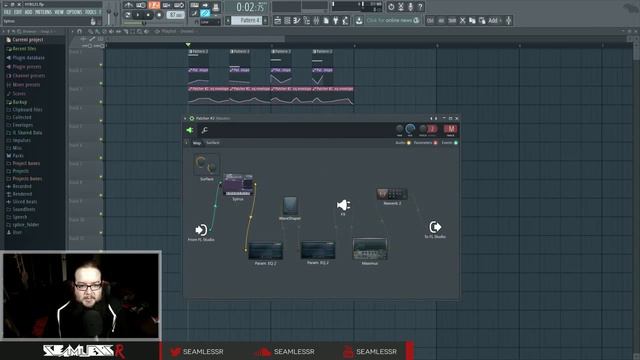
Task: Toggle Events connections view in Patcher
Action: pyautogui.click(x=450, y=143)
